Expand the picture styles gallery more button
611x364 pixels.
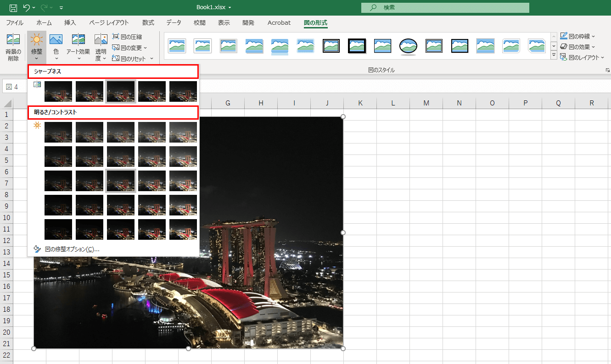554,56
